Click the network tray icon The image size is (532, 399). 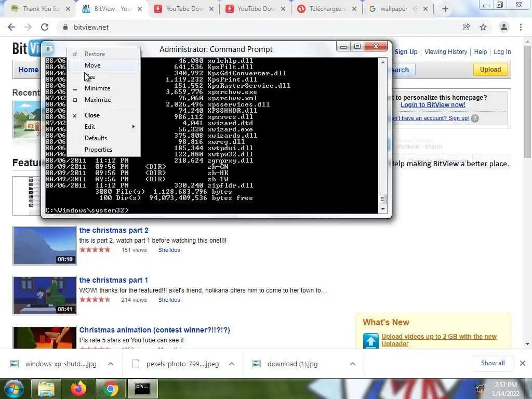pos(480,389)
